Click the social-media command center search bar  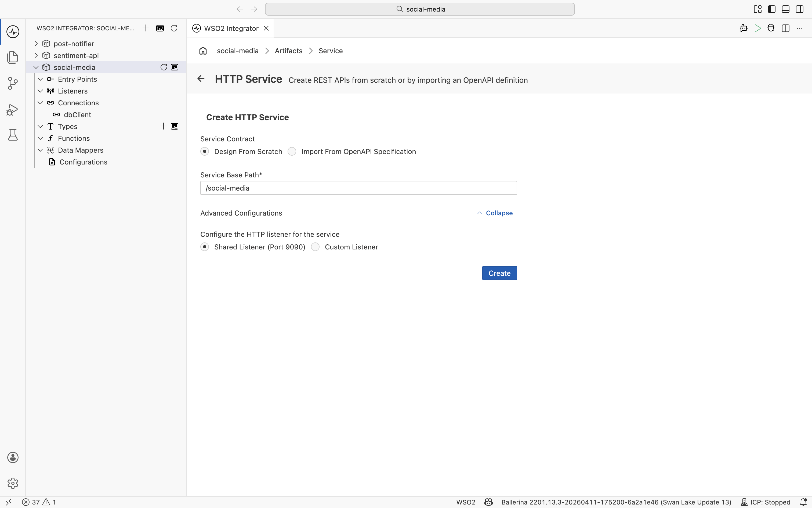[420, 9]
